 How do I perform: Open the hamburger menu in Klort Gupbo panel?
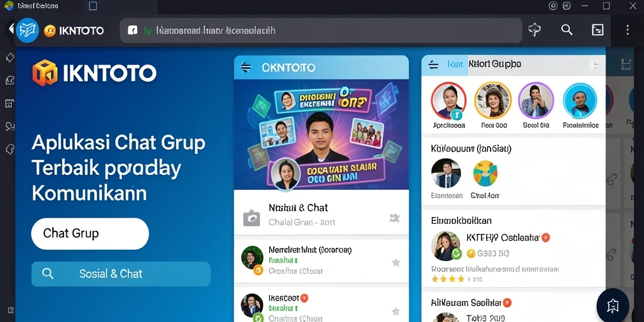pyautogui.click(x=433, y=65)
